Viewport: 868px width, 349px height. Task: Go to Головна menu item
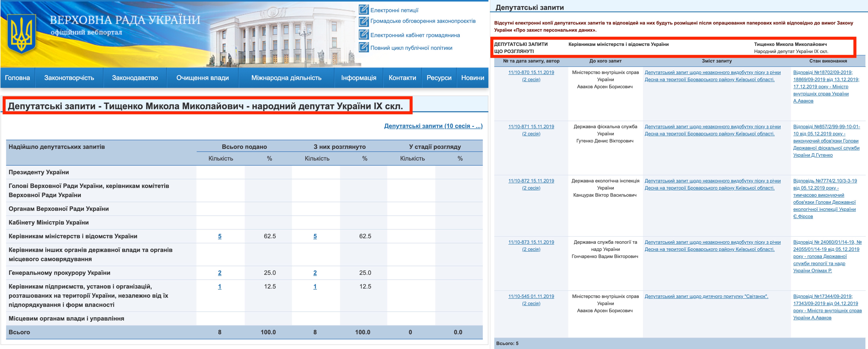pos(18,78)
